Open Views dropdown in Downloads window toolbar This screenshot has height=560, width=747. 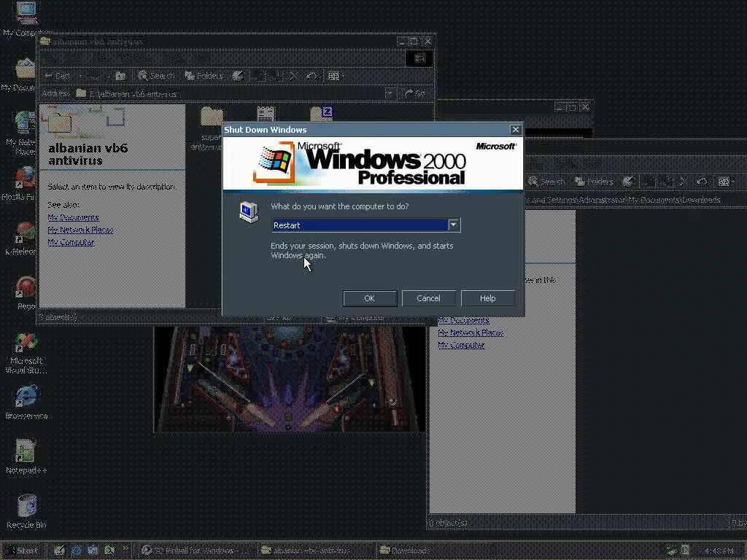coord(727,182)
